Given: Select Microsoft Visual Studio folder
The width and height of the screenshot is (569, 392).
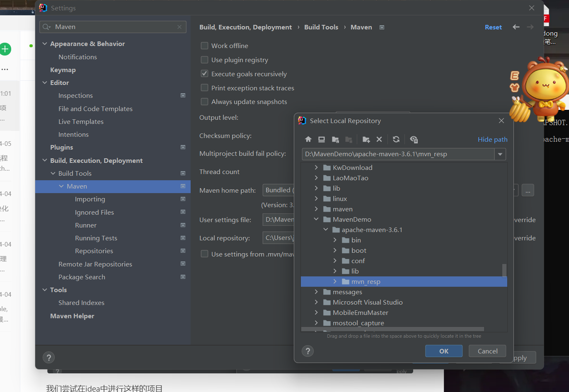Looking at the screenshot, I should (368, 302).
